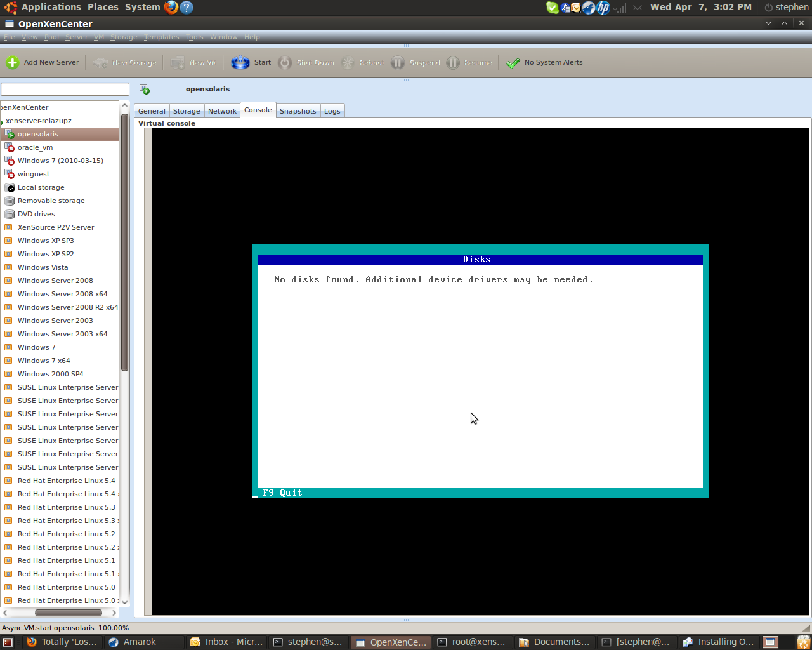Collapse the xenserver-reiazupz tree node
Image resolution: width=812 pixels, height=650 pixels.
[2, 121]
